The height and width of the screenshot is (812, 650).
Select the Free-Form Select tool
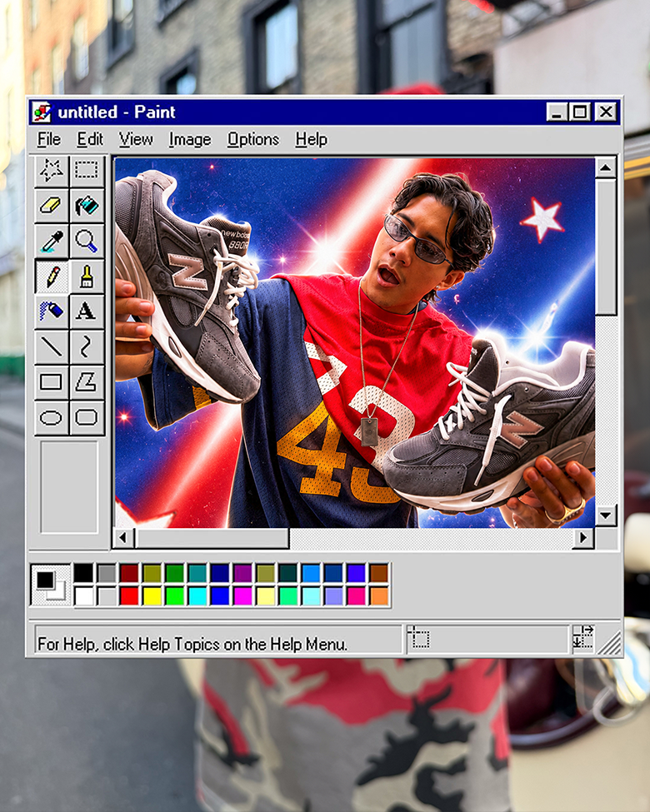tap(52, 170)
